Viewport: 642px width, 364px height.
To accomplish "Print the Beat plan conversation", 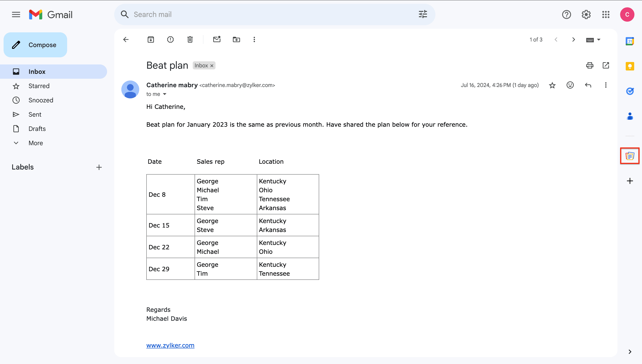I will click(590, 66).
